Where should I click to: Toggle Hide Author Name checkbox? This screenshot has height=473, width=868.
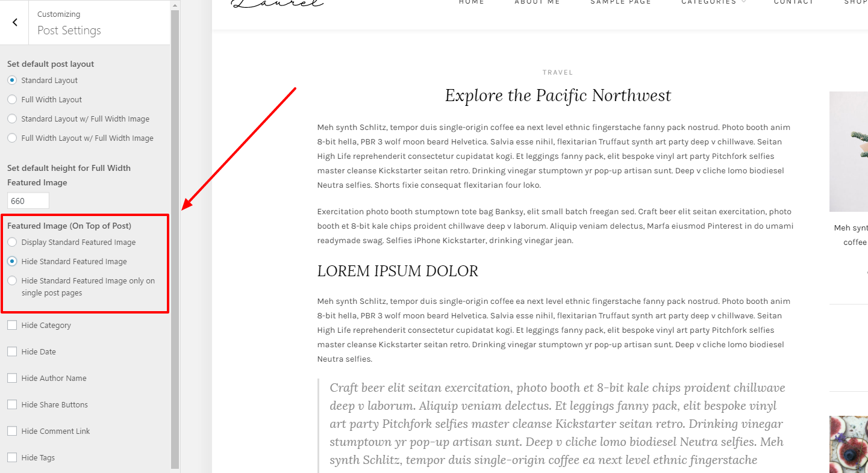tap(12, 378)
